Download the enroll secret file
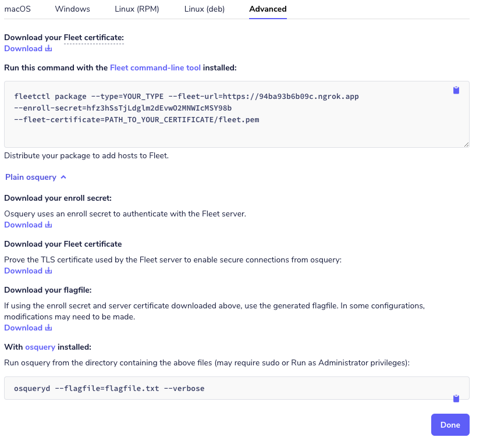Image resolution: width=483 pixels, height=448 pixels. click(28, 225)
